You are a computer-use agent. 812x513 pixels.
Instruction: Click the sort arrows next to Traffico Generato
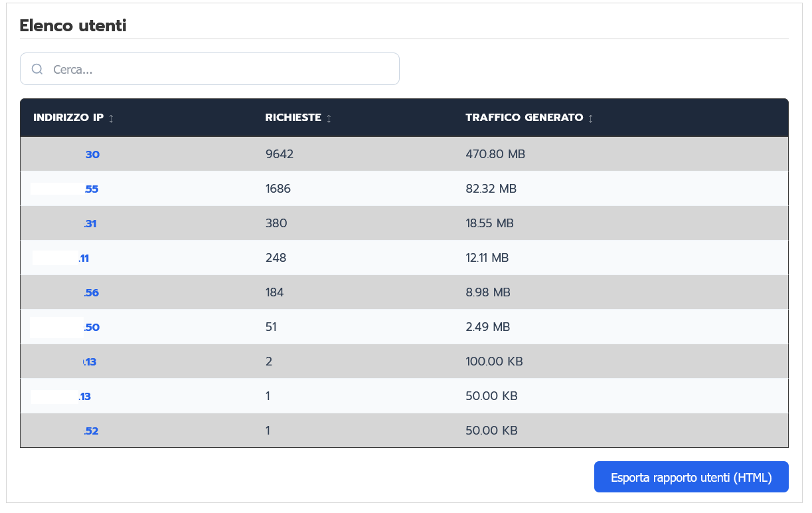(591, 118)
